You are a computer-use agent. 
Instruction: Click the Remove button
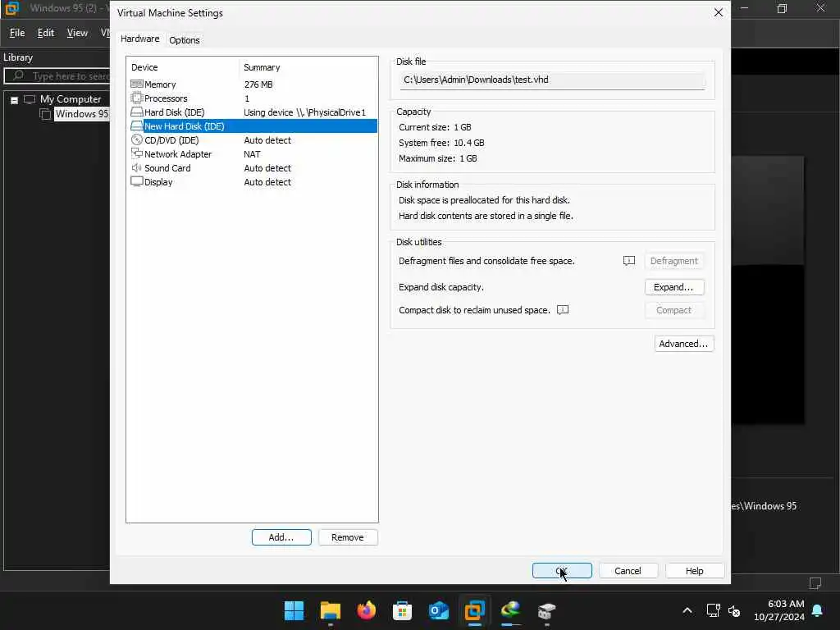click(348, 537)
